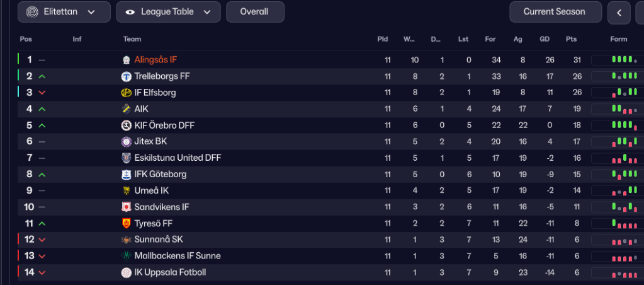Sort table by Pld column header
This screenshot has width=644, height=285.
(x=383, y=39)
